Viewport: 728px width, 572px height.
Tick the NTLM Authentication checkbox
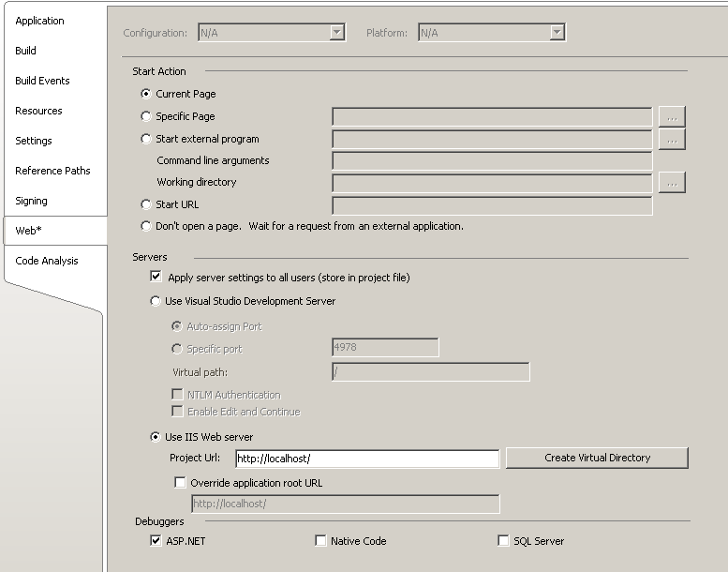coord(177,395)
